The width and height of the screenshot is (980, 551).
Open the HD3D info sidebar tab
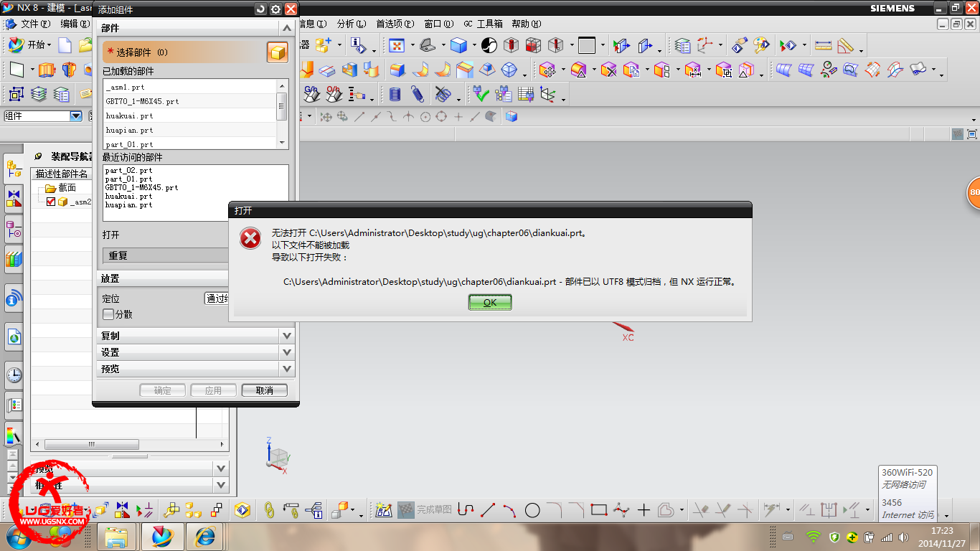point(14,298)
